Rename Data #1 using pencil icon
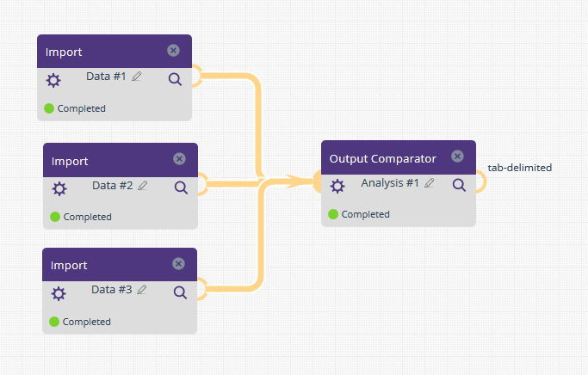Viewport: 588px width, 375px height. 137,77
